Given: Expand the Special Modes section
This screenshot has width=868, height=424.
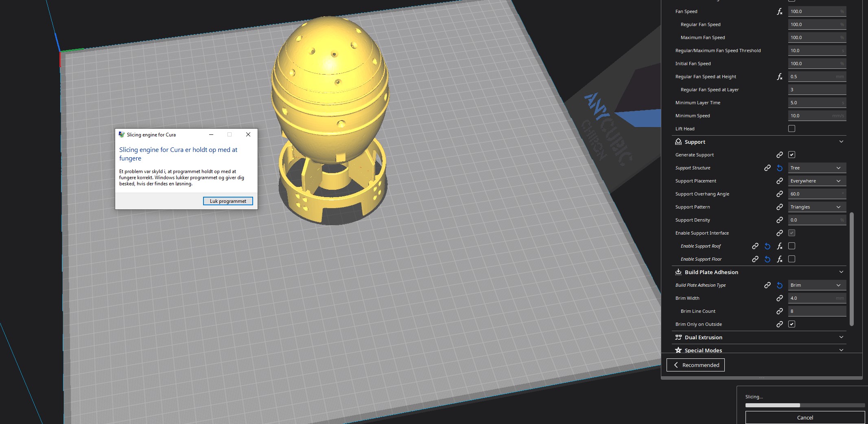Looking at the screenshot, I should (841, 350).
